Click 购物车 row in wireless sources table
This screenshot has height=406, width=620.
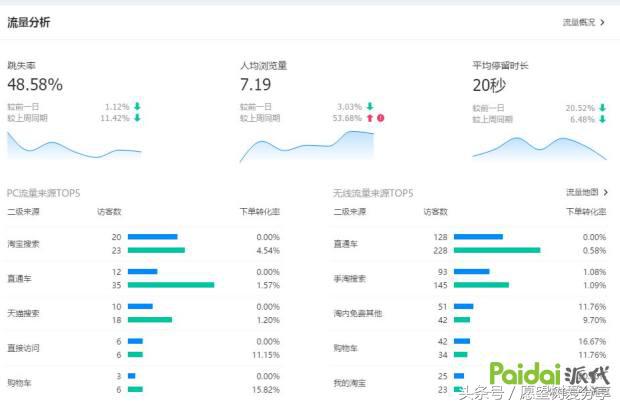click(470, 348)
